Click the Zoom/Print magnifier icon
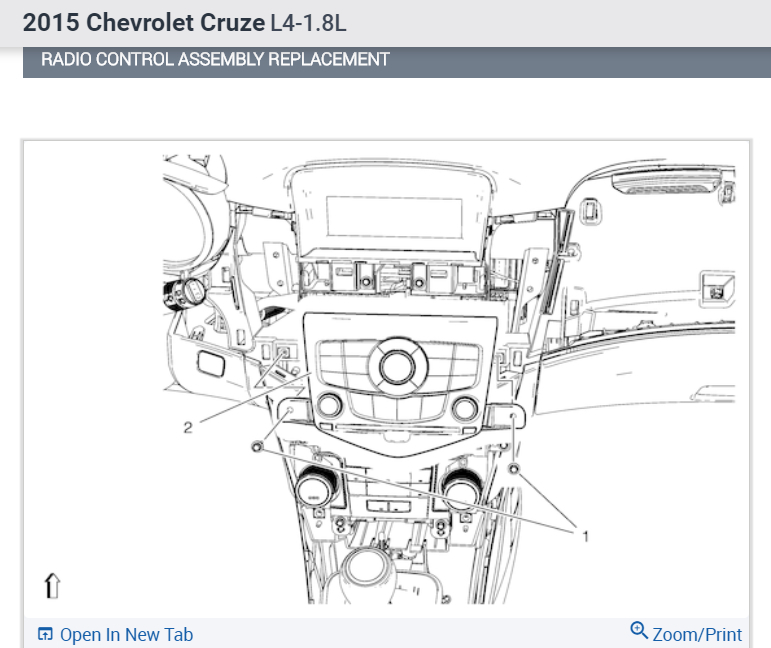 (639, 630)
